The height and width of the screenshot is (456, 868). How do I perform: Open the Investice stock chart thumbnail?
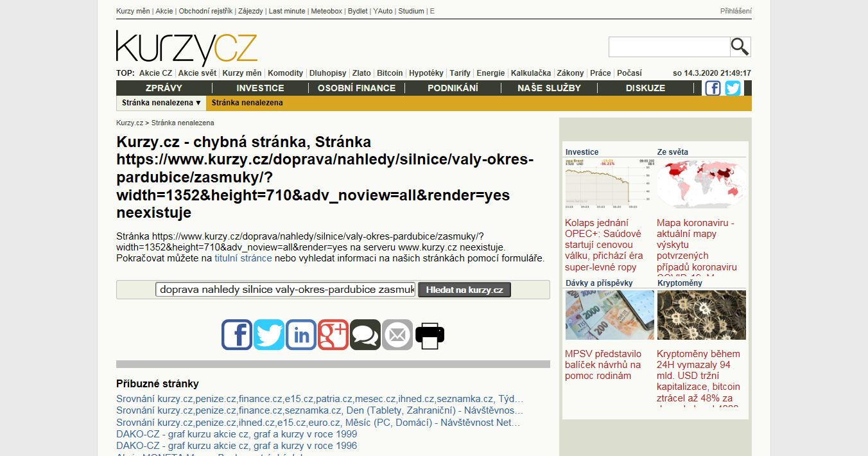click(x=609, y=184)
